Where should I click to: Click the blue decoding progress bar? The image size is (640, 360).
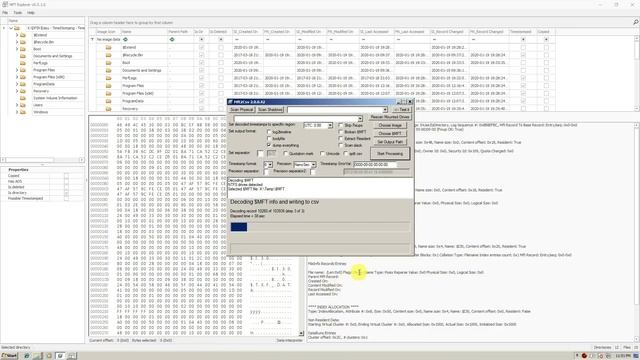[239, 227]
